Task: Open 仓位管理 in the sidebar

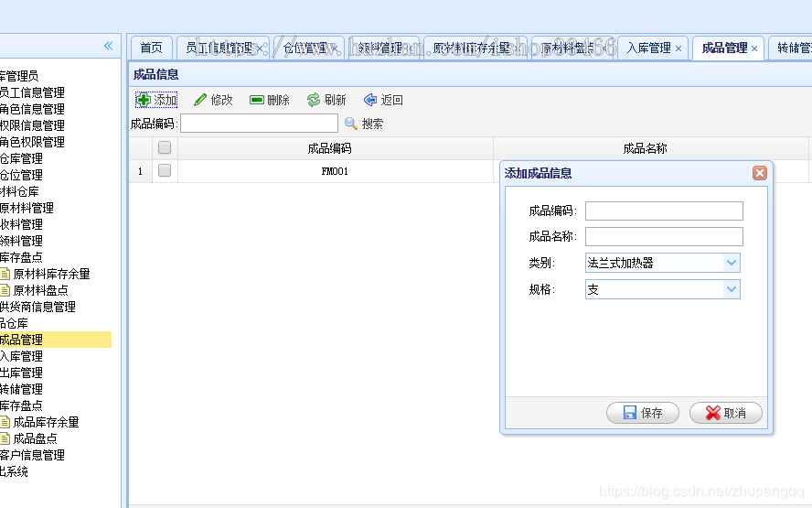Action: click(21, 175)
